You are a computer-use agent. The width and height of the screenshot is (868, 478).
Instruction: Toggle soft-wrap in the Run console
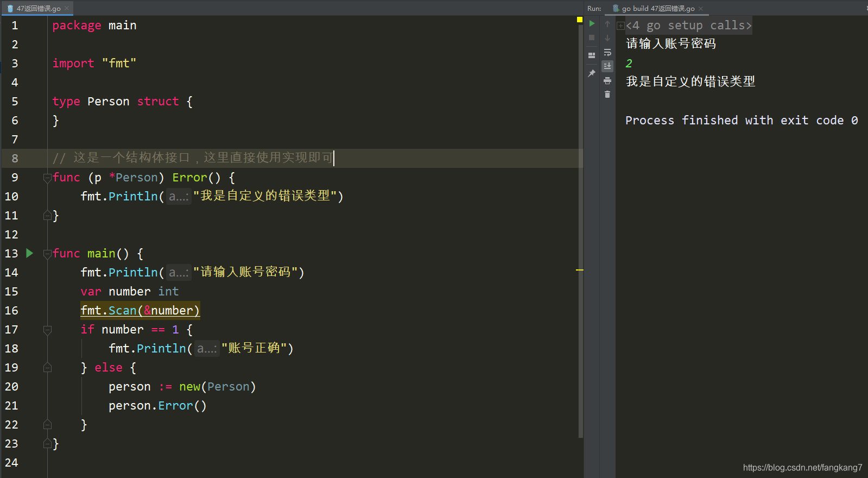click(x=607, y=52)
